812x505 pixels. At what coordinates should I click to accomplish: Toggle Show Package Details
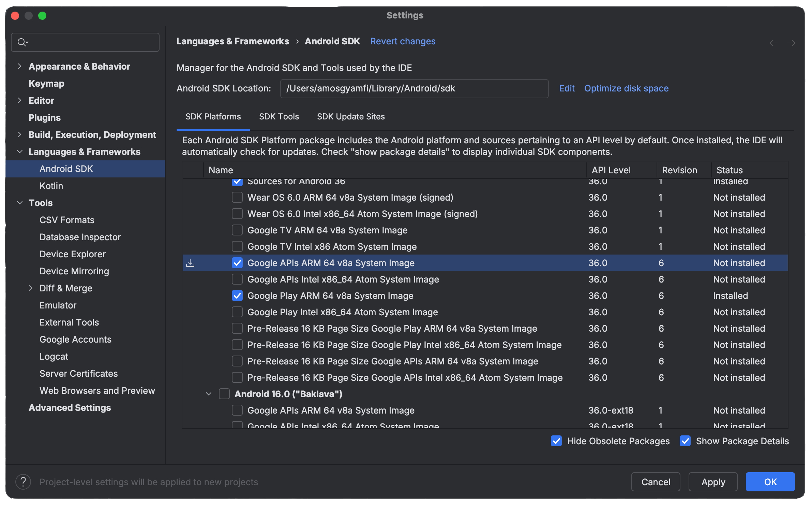(x=685, y=441)
